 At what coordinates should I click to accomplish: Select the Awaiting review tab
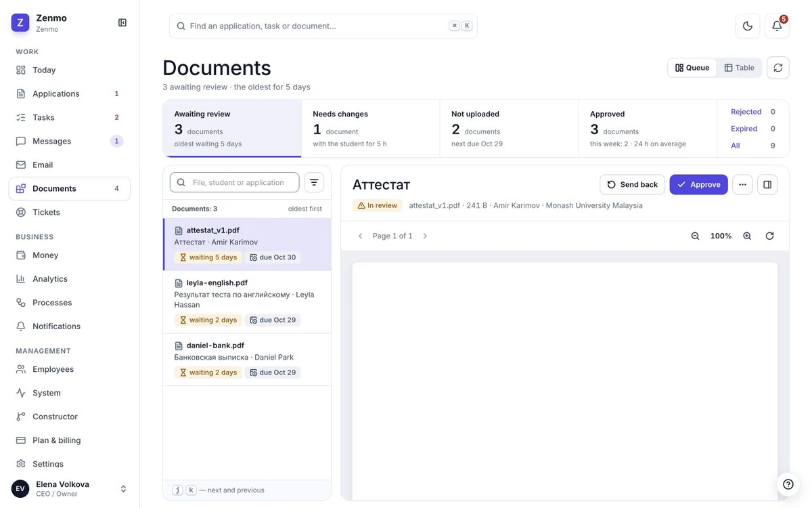[x=232, y=129]
